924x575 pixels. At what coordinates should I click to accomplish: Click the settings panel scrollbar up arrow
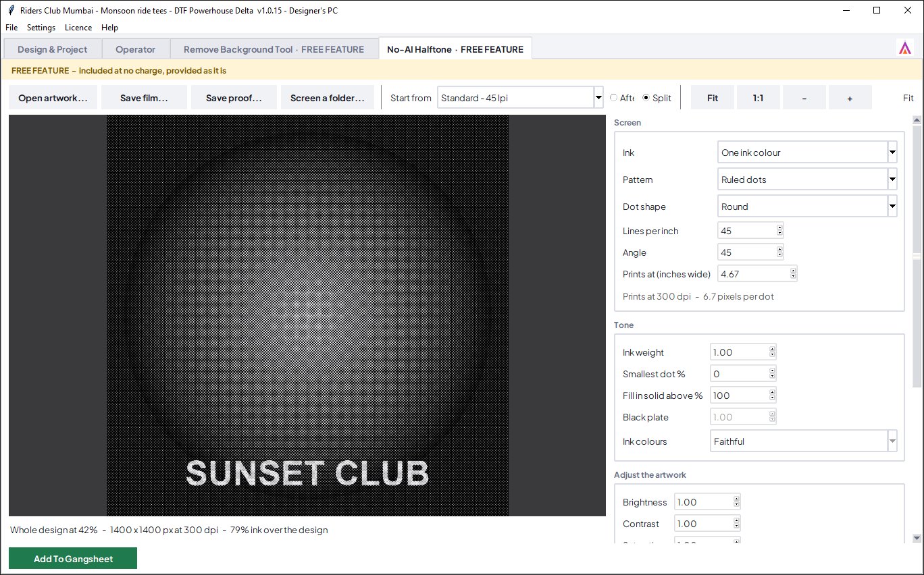coord(917,120)
